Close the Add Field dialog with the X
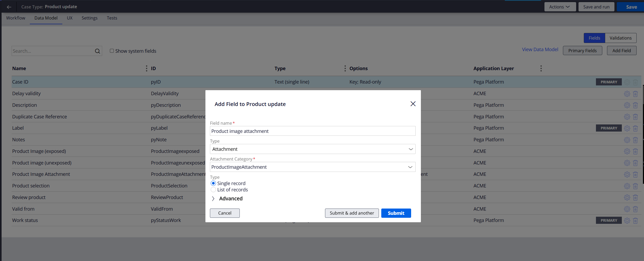644x261 pixels. (x=413, y=104)
